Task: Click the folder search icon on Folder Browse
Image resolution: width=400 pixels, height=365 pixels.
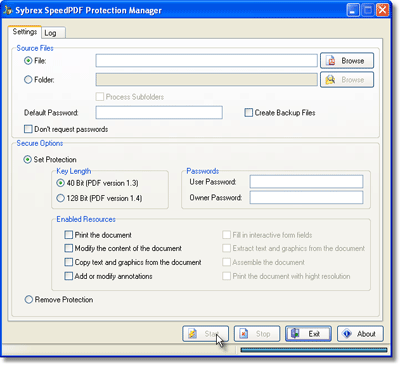Action: [x=330, y=80]
